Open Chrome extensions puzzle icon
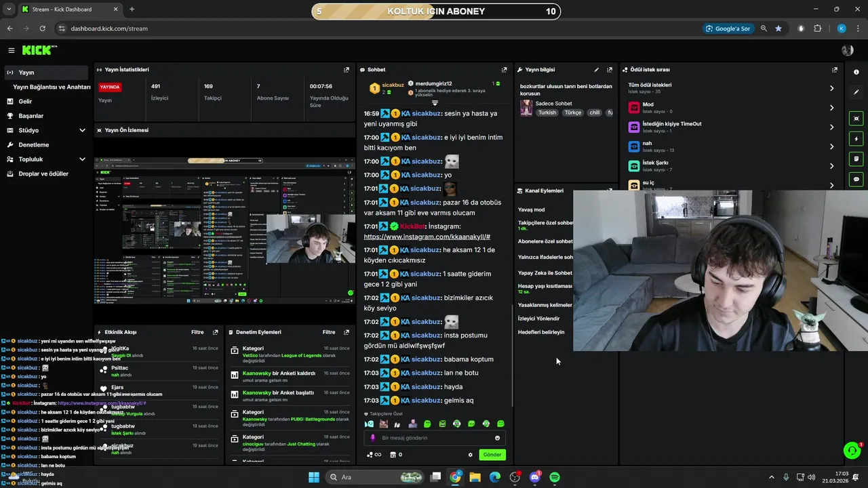This screenshot has height=488, width=868. (817, 28)
